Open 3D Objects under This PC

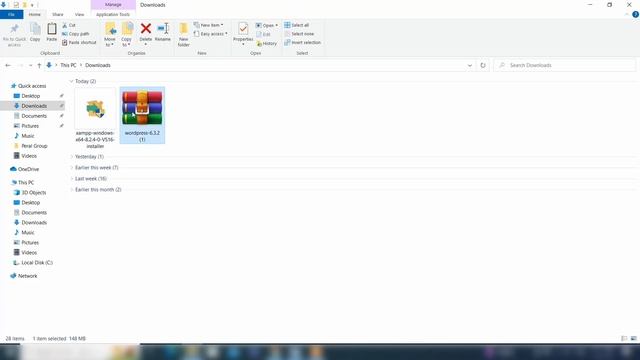[33, 193]
